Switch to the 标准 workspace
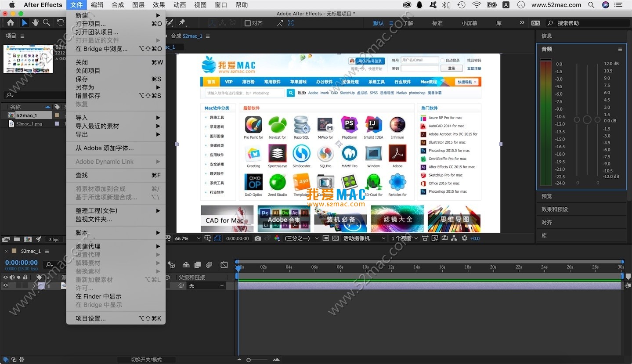Image resolution: width=632 pixels, height=364 pixels. tap(437, 23)
